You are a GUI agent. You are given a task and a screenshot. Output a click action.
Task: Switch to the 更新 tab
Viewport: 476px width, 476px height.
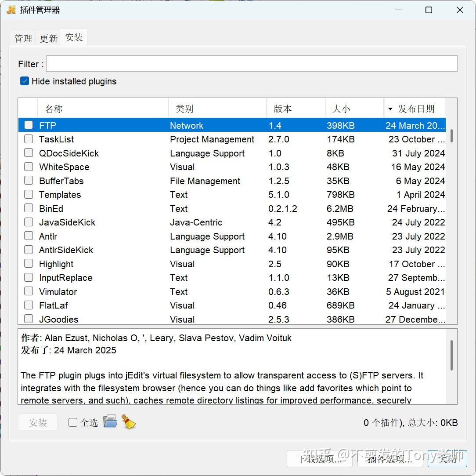point(48,38)
